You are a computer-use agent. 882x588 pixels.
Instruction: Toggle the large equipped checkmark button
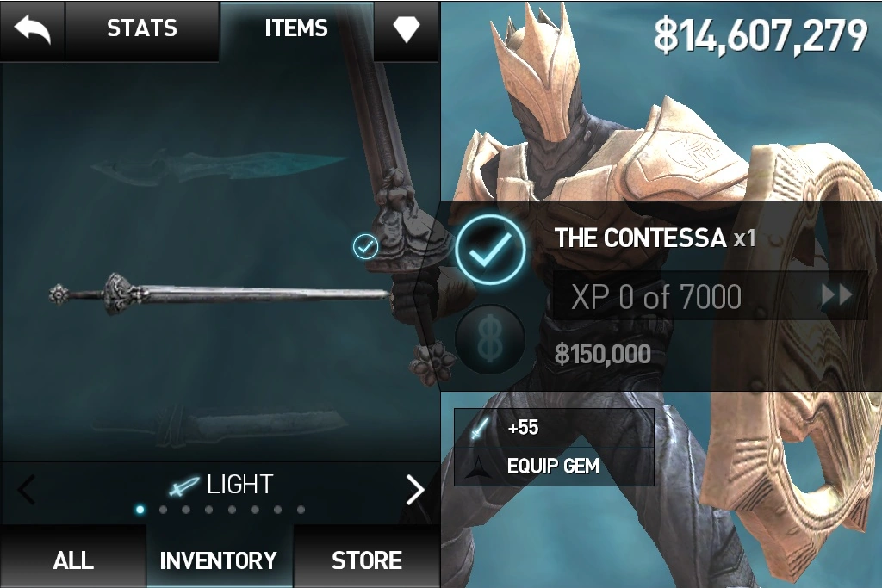tap(490, 249)
